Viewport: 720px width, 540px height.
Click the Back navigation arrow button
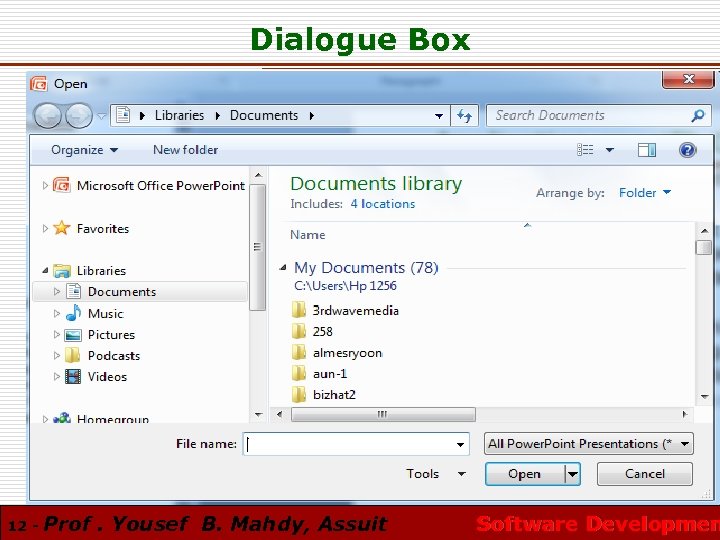[47, 115]
